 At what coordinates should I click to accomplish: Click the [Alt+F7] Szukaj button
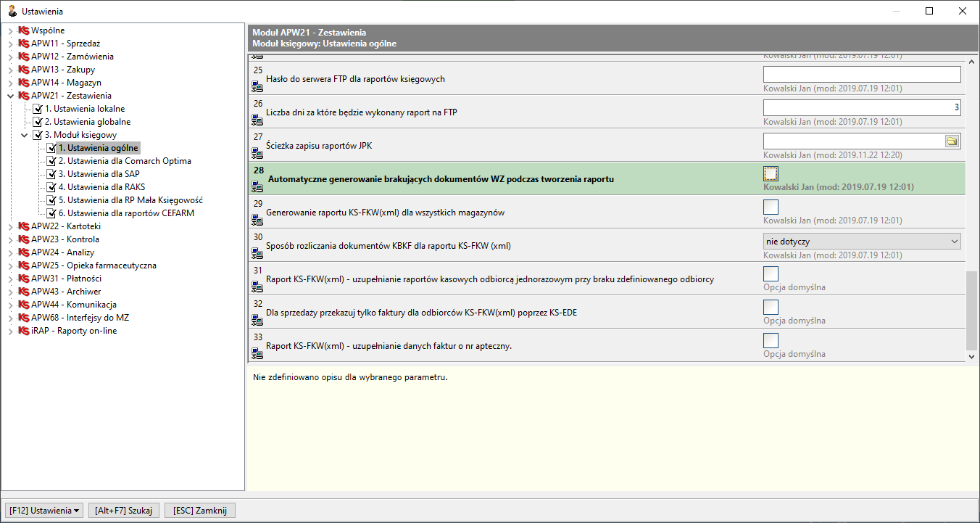coord(124,511)
